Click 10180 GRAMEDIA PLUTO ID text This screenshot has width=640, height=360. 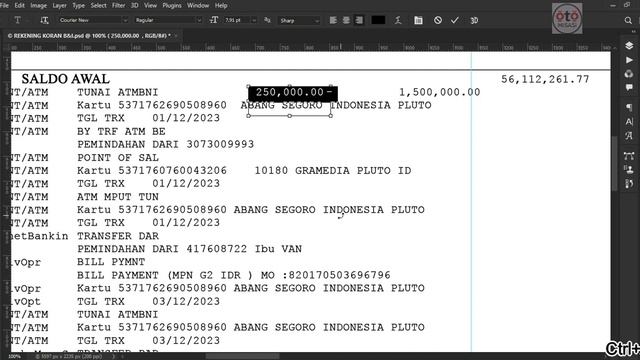pos(333,171)
